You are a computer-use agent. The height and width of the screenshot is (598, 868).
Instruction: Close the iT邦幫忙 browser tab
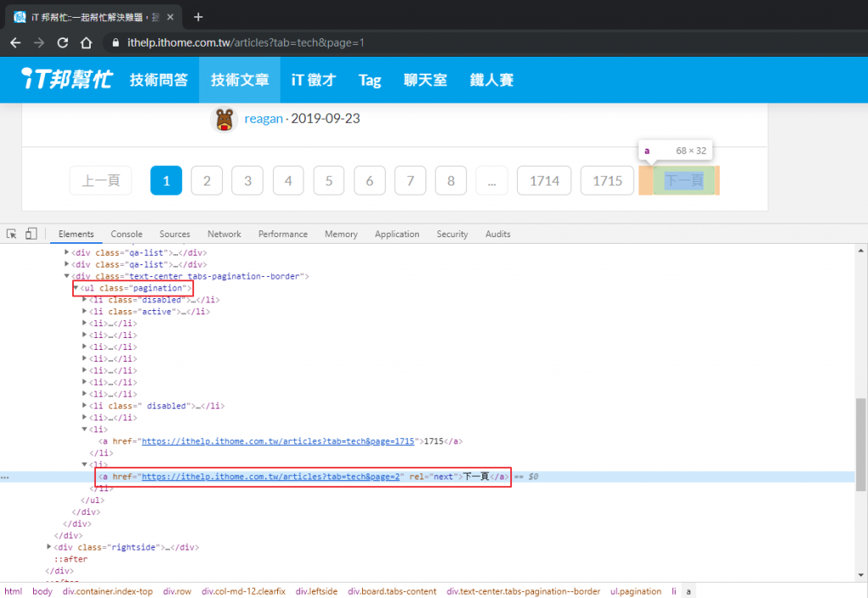170,17
